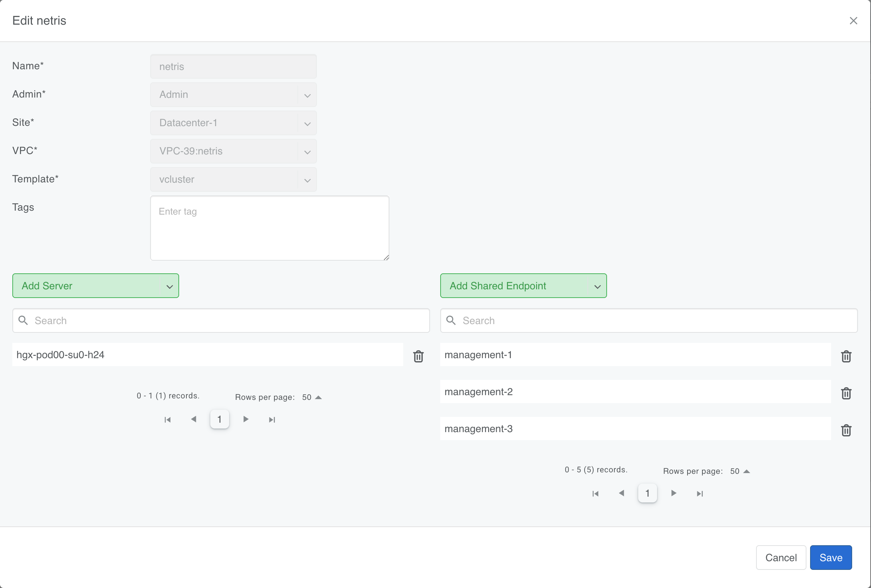The image size is (871, 588).
Task: Click the search magnifier in the server list
Action: click(23, 320)
